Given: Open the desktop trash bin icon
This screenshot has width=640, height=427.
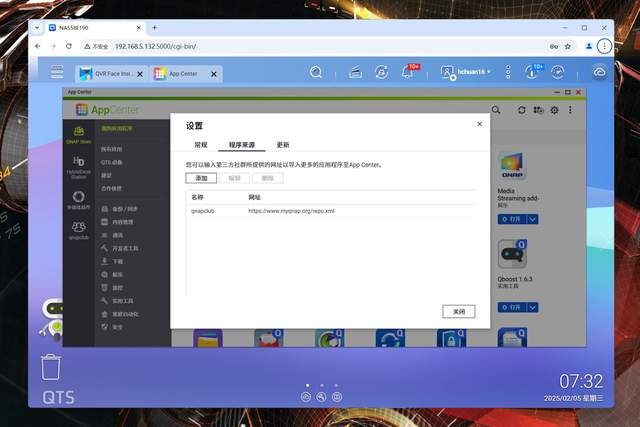Looking at the screenshot, I should tap(51, 367).
